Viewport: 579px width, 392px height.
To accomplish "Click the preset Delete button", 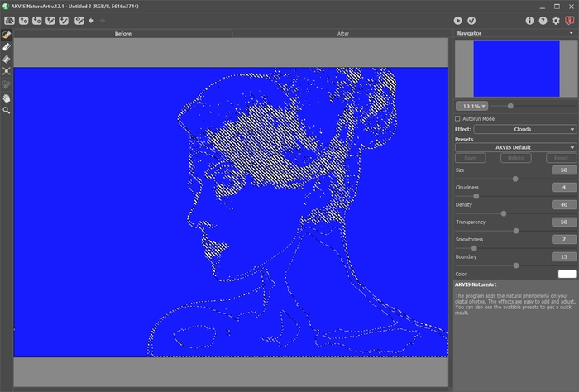I will 515,158.
